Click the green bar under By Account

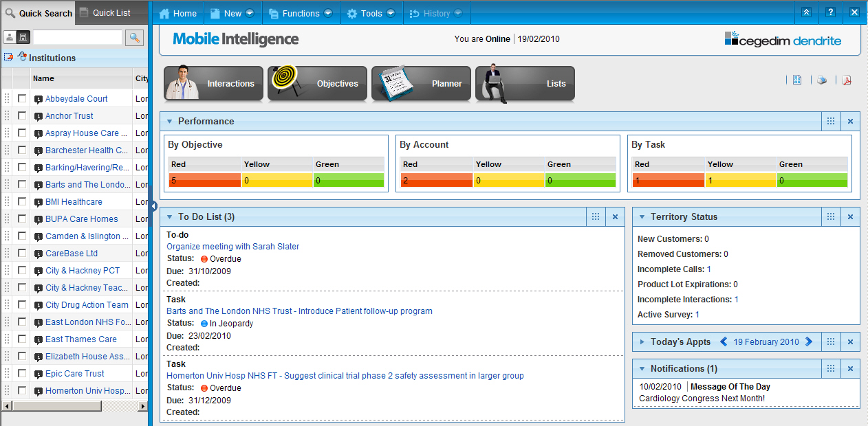581,181
